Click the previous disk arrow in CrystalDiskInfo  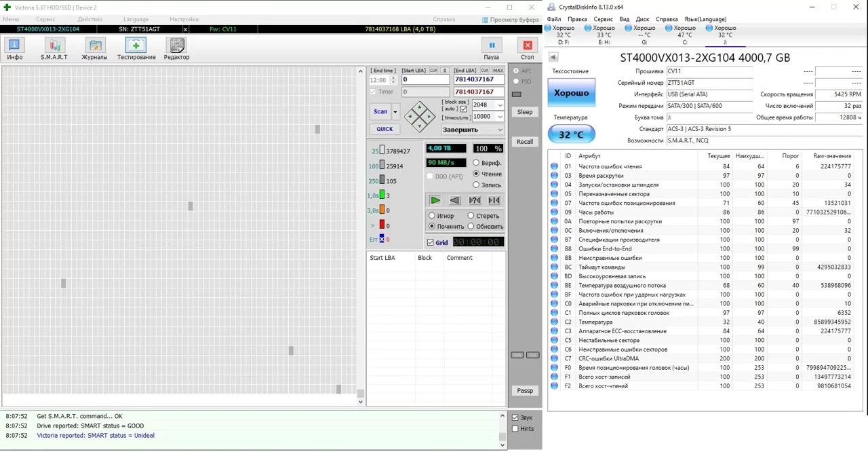(554, 57)
